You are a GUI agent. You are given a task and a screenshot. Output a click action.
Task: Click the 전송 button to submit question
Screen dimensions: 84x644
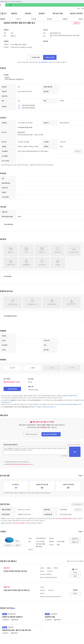75,452
